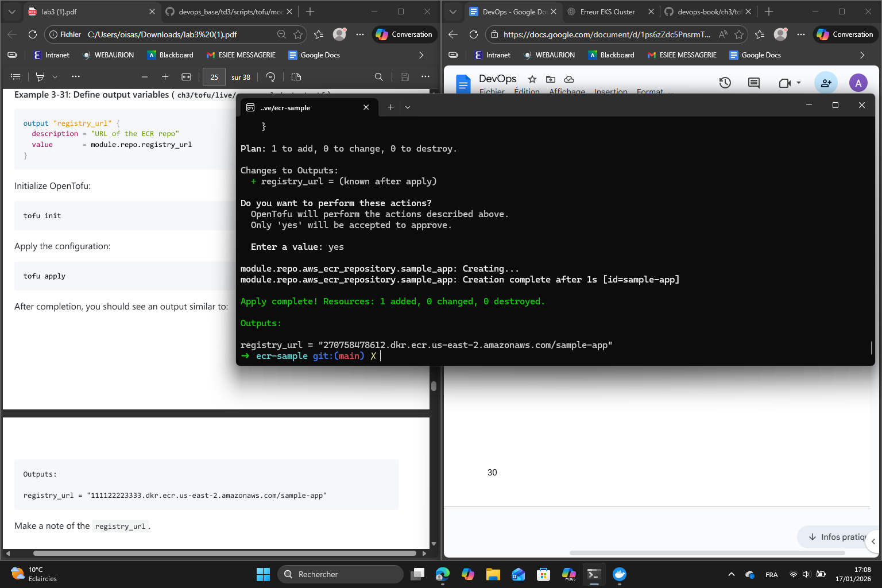
Task: Expand the highlighter tool options dropdown
Action: click(55, 77)
